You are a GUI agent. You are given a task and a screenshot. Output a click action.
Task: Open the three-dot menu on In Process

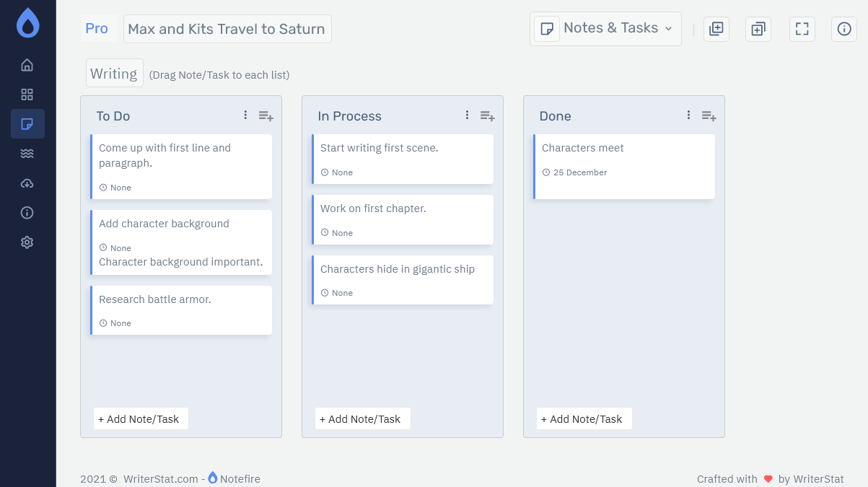467,115
